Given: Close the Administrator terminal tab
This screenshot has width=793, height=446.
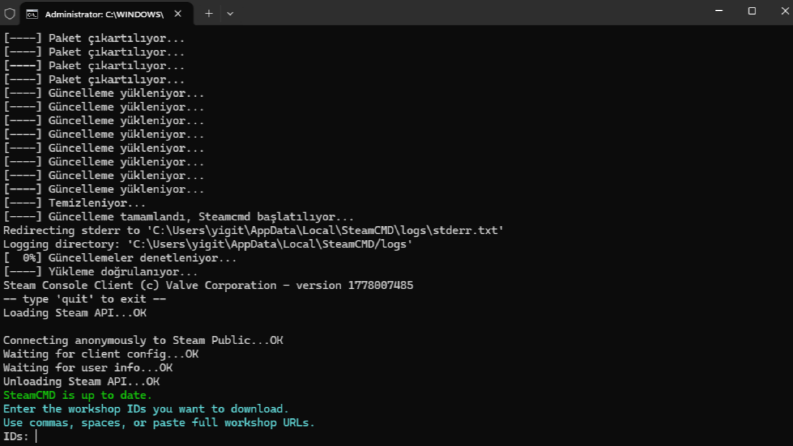Looking at the screenshot, I should (178, 14).
